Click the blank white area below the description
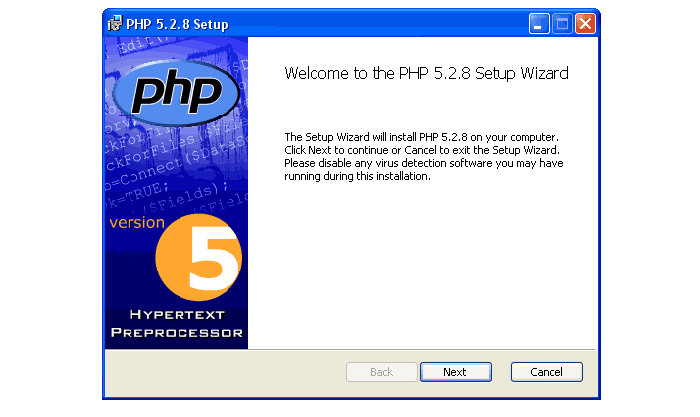The height and width of the screenshot is (417, 700). click(x=420, y=270)
